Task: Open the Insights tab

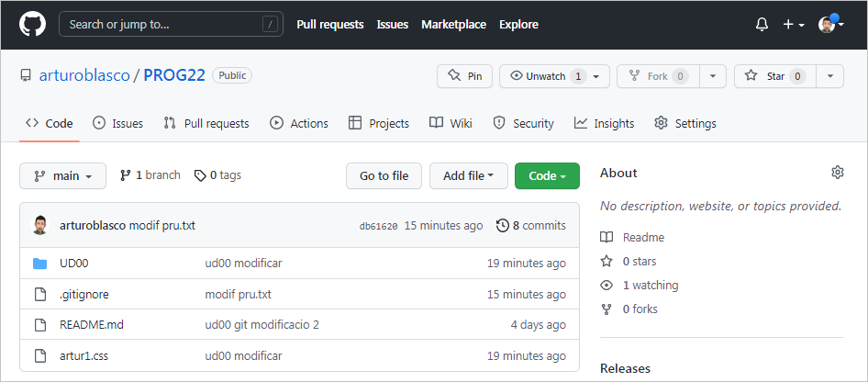Action: click(x=604, y=123)
